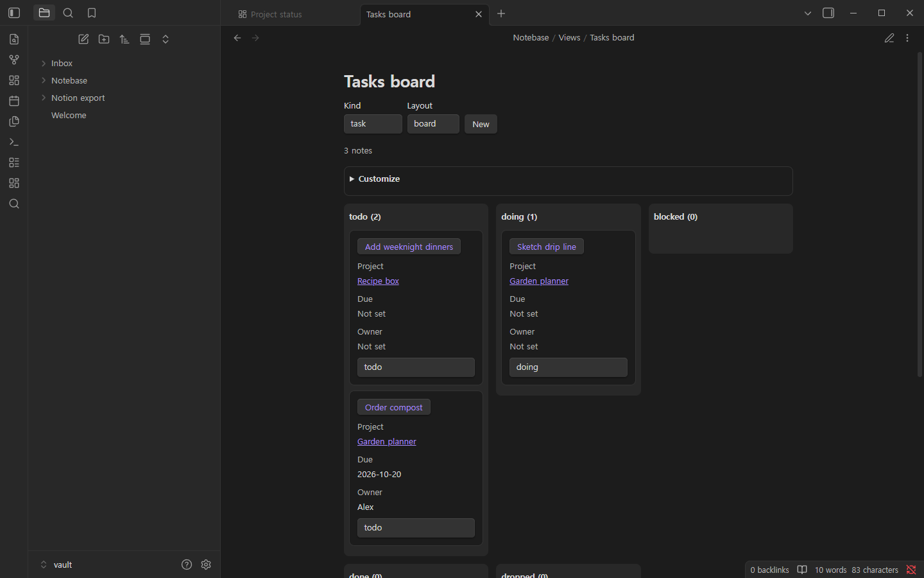Click the checklist-style ribbon icon
The image size is (924, 578).
tap(14, 162)
